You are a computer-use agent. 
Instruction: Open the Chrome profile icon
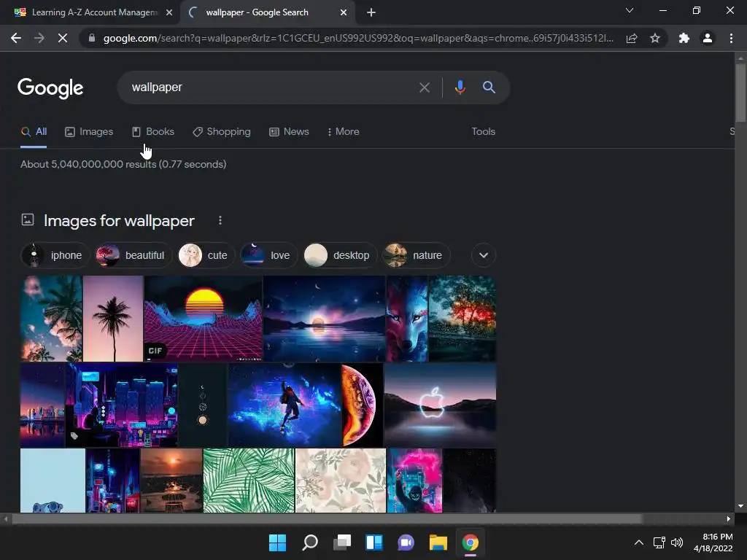click(708, 38)
